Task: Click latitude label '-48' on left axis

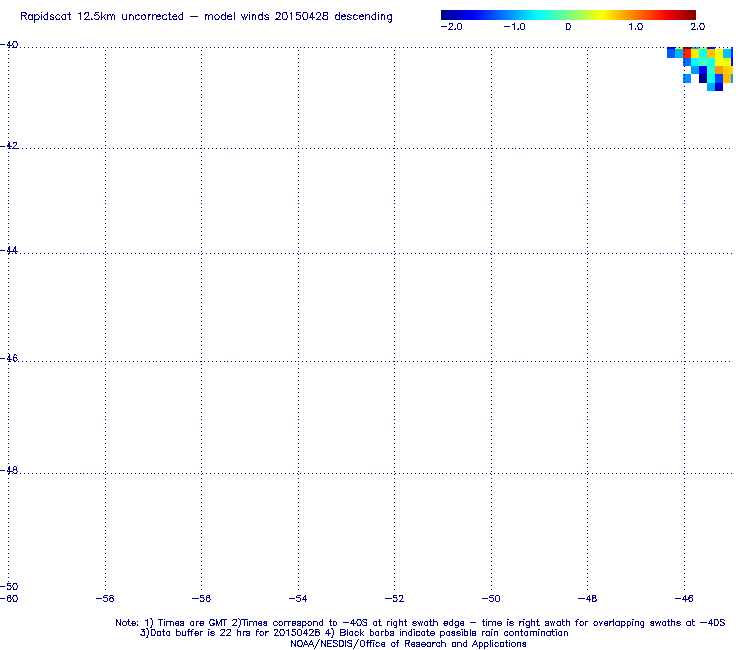Action: pyautogui.click(x=9, y=471)
